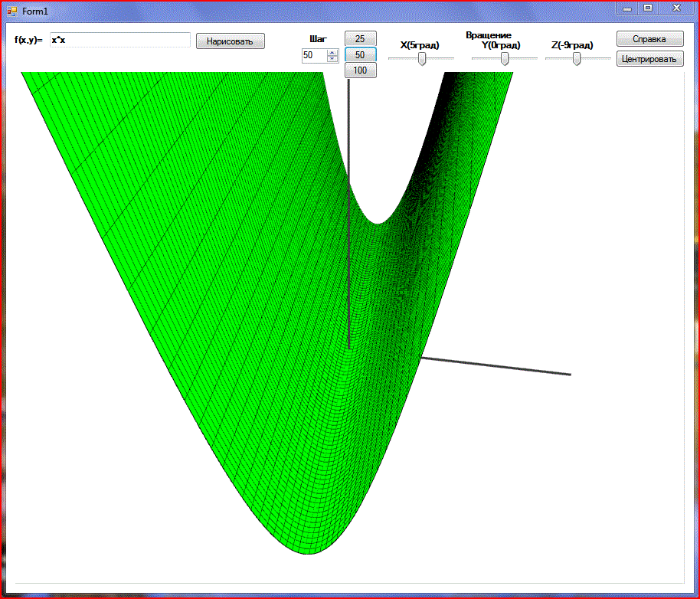The width and height of the screenshot is (700, 599).
Task: Click the Z rotation slider thumb
Action: (577, 59)
